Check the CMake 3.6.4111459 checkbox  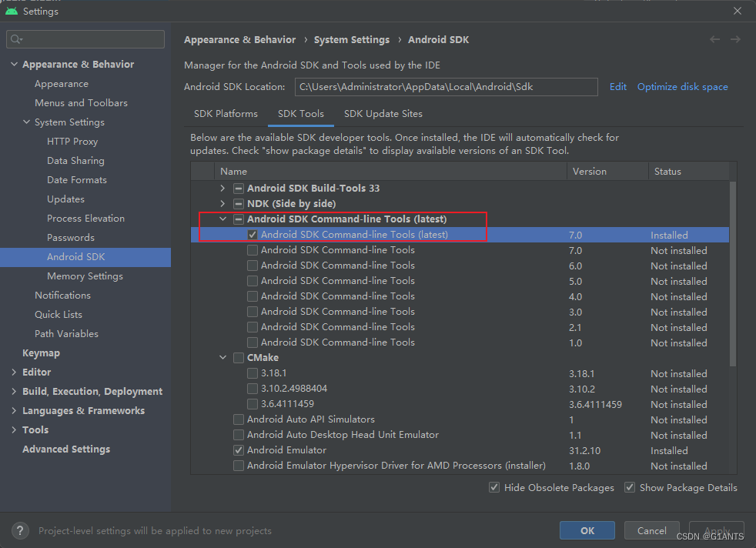253,404
